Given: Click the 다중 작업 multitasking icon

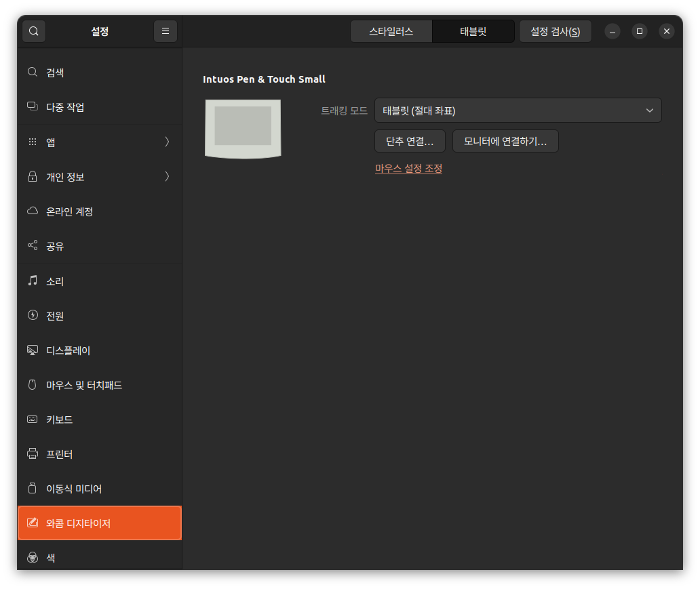Looking at the screenshot, I should (x=32, y=106).
